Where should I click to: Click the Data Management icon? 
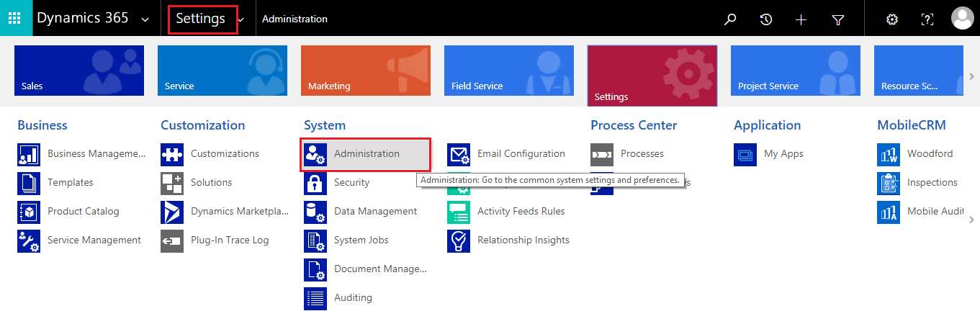click(315, 212)
